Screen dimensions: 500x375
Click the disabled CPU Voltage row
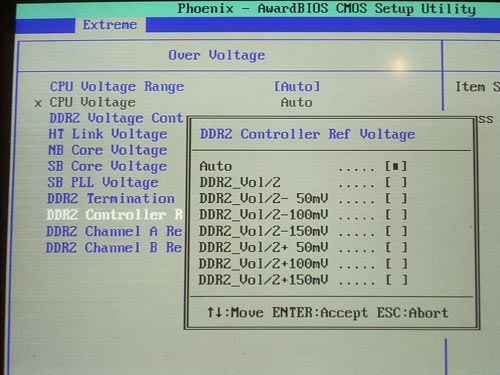point(85,103)
